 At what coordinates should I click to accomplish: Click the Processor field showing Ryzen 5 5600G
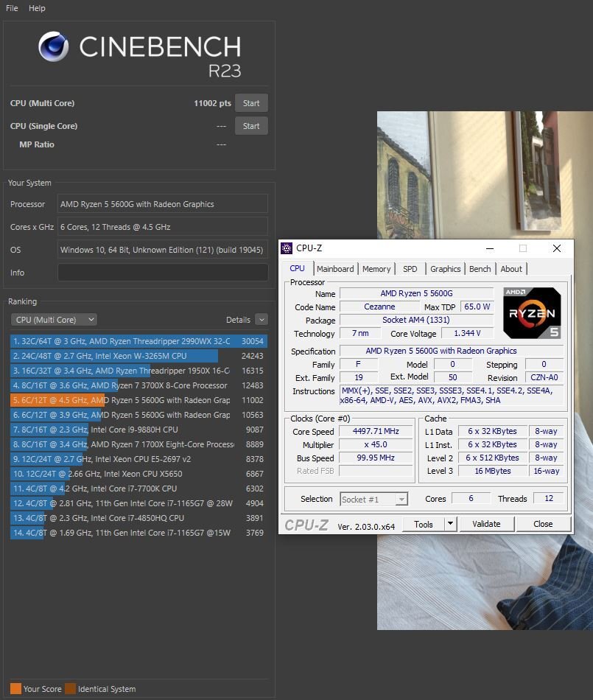pyautogui.click(x=163, y=204)
